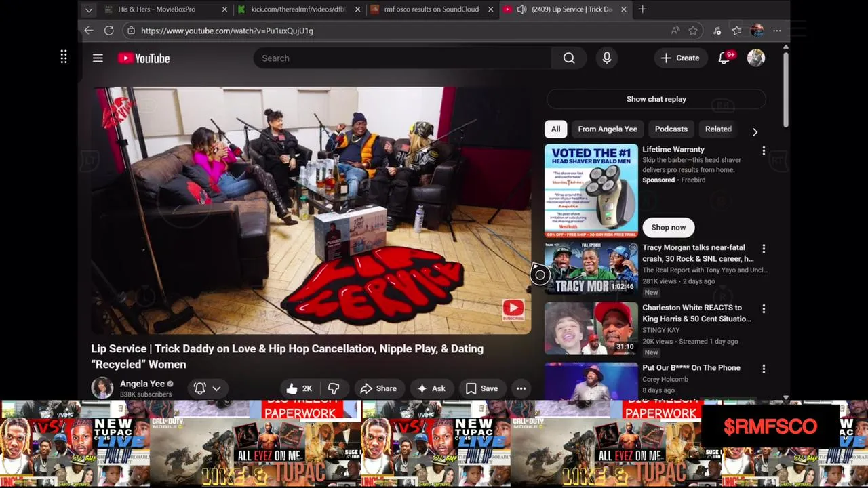Click the search magnifier button
The height and width of the screenshot is (488, 868).
tap(569, 58)
